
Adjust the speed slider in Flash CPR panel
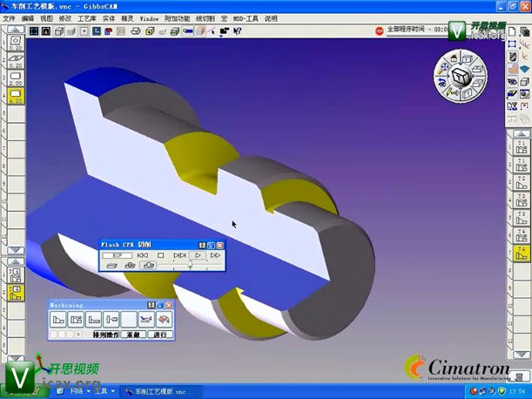click(x=191, y=265)
